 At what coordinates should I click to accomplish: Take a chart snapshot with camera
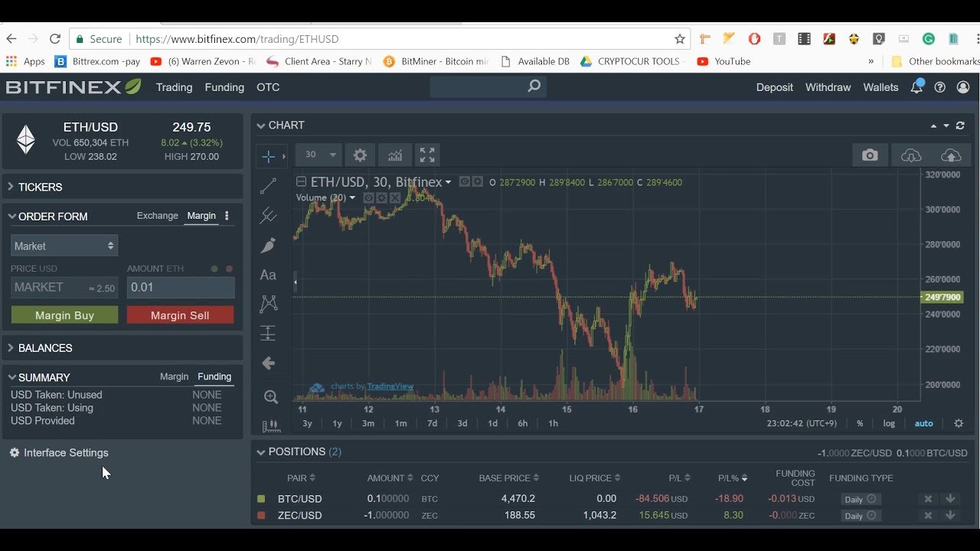click(870, 155)
